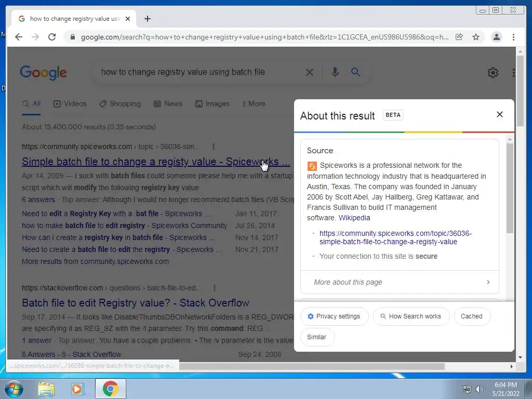Submit search with the magnifier icon
Screen dimensions: 532x399
click(x=355, y=72)
